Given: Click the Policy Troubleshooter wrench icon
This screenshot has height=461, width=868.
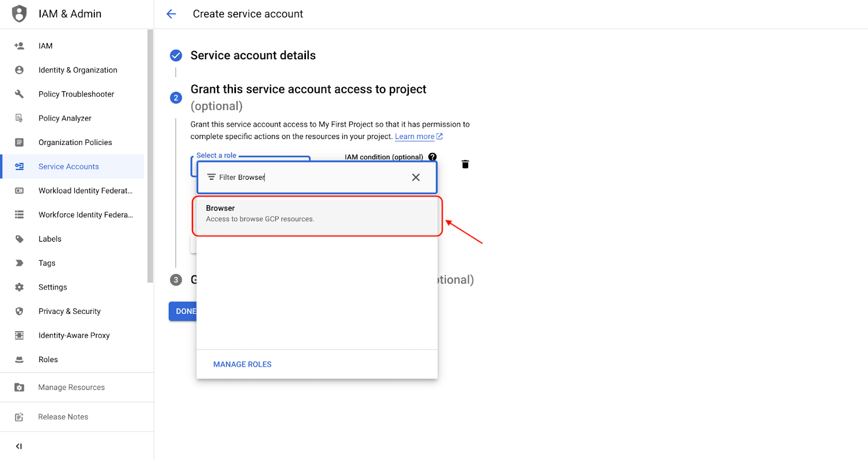Looking at the screenshot, I should click(x=20, y=94).
